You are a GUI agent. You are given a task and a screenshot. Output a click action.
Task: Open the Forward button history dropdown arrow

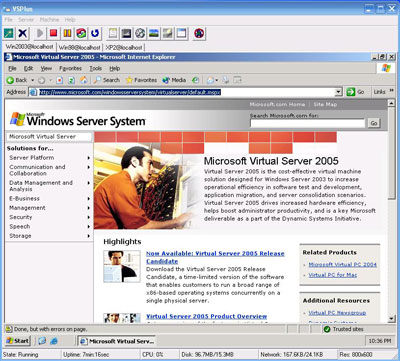pyautogui.click(x=51, y=80)
